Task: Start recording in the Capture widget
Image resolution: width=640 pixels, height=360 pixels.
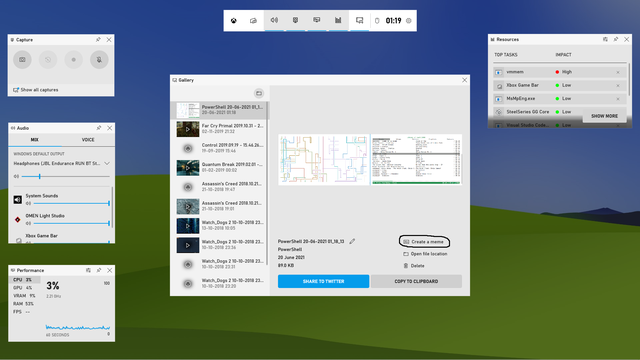Action: click(x=74, y=60)
